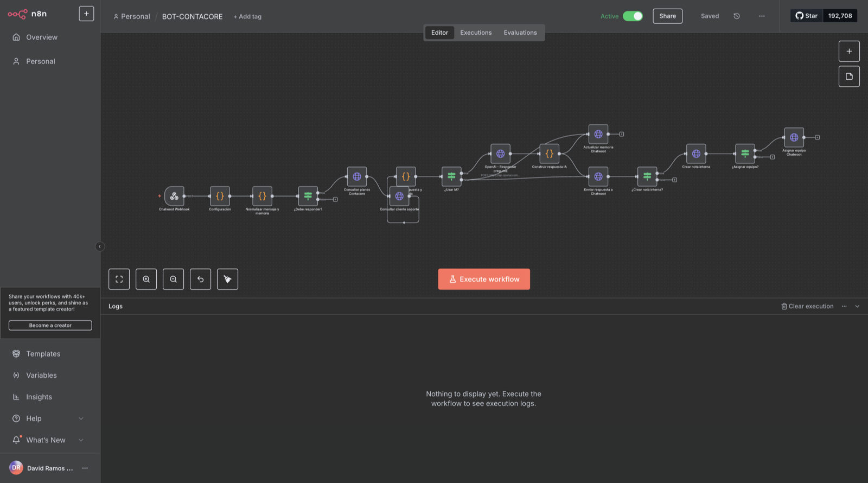Zoom the canvas to fit
This screenshot has width=868, height=483.
(x=119, y=279)
